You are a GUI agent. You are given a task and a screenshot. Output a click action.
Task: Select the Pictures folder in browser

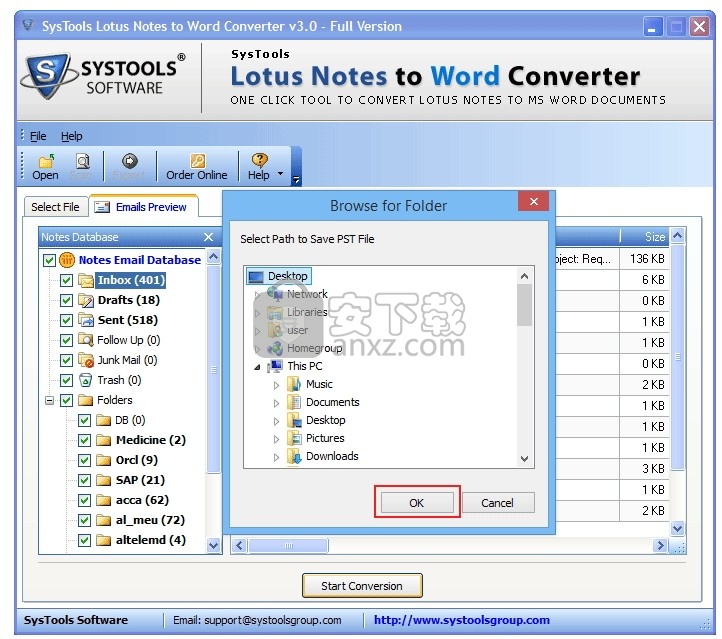pos(325,438)
